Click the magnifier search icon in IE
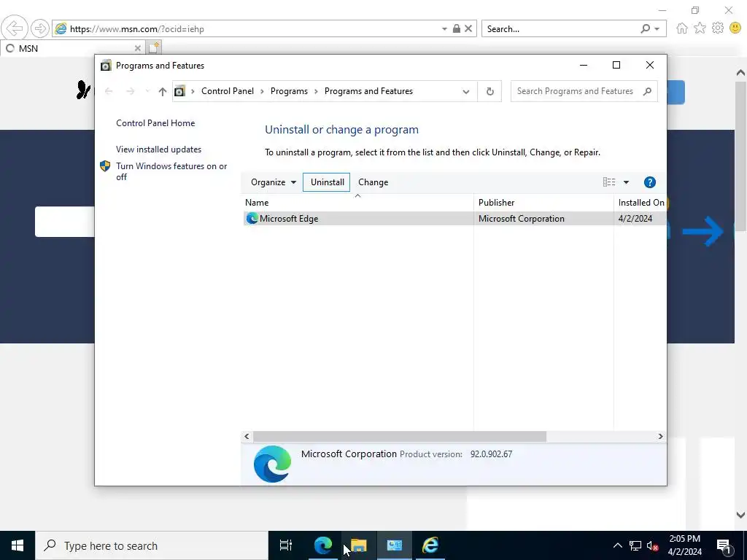 [645, 29]
